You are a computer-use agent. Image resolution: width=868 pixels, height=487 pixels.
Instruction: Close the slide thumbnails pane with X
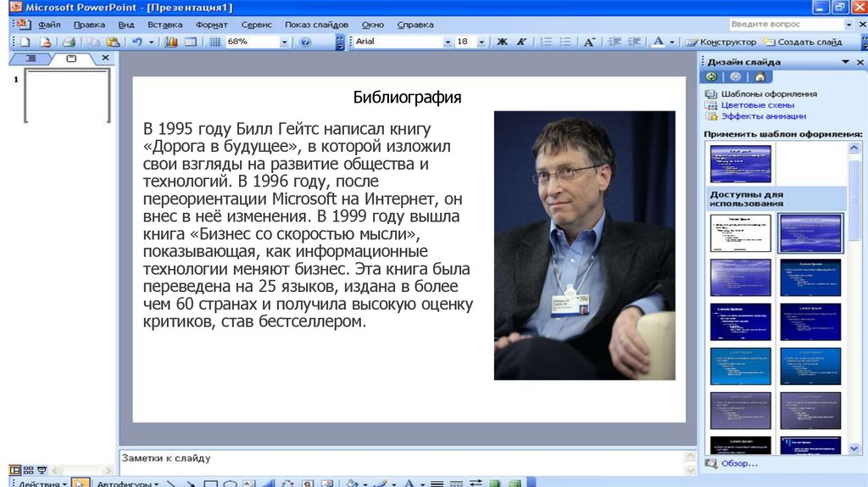click(105, 58)
